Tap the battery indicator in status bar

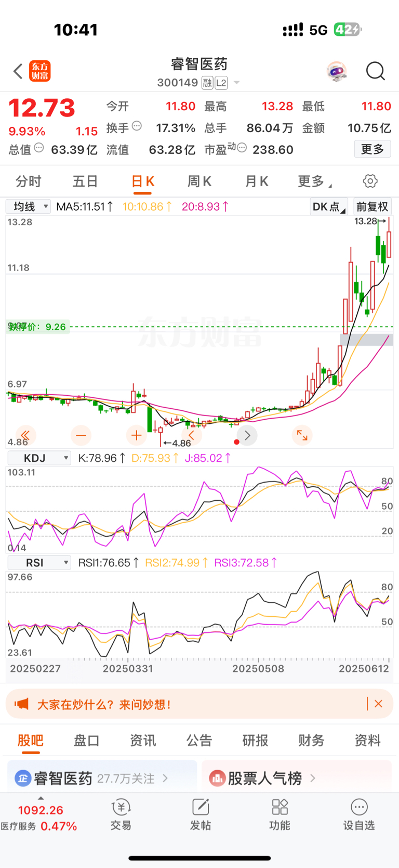tap(348, 30)
